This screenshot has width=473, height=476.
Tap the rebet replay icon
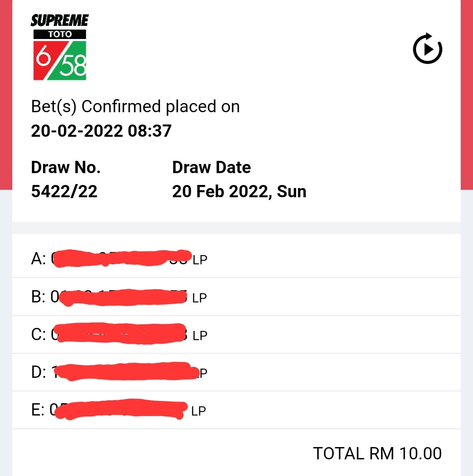point(427,49)
